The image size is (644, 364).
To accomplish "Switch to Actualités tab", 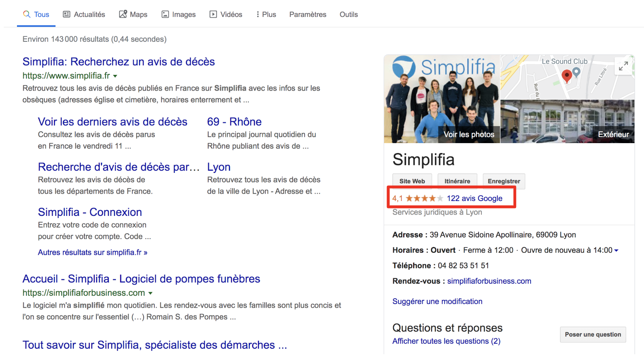I will [84, 14].
